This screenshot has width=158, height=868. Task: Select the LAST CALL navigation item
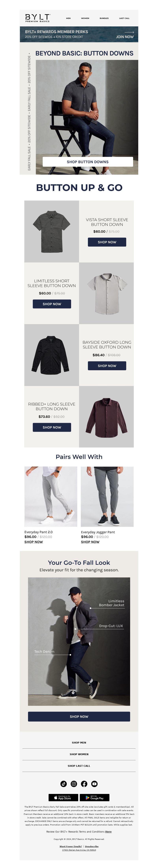124,18
